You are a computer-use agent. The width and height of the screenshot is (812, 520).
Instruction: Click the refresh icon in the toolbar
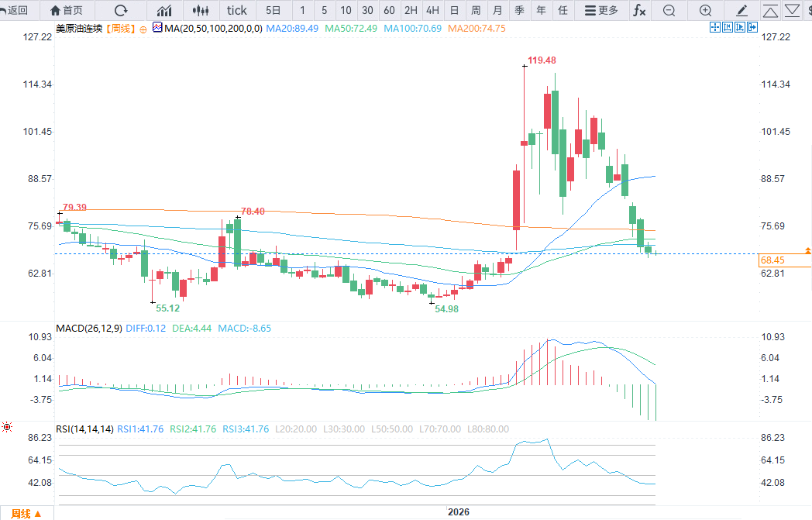[121, 10]
